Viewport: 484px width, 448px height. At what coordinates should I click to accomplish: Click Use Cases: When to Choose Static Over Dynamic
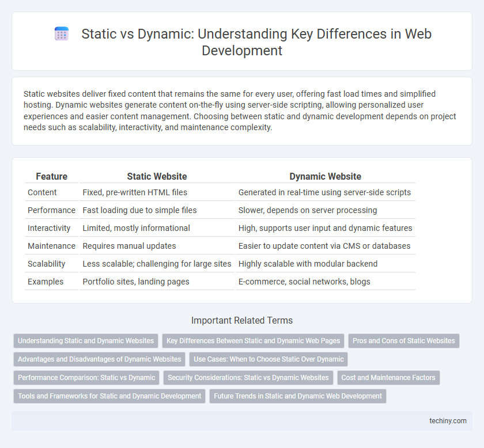coord(269,359)
